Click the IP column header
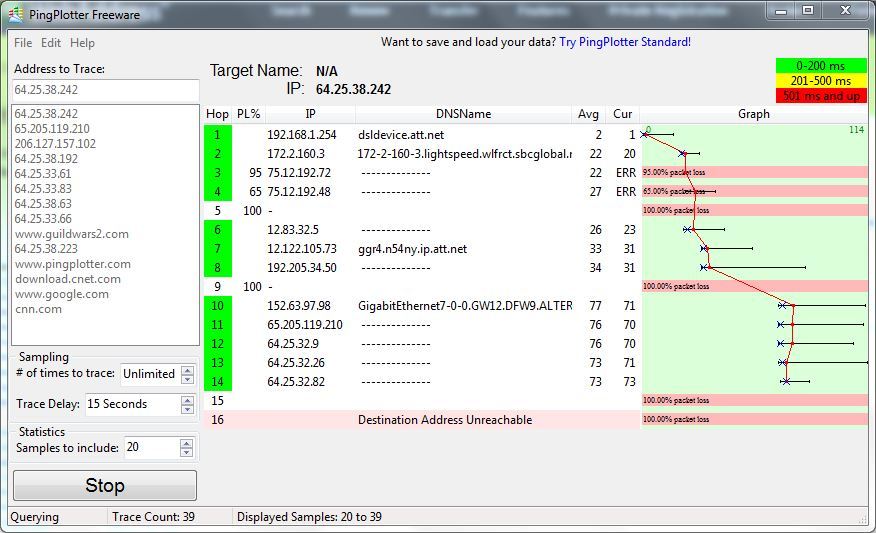Image resolution: width=876 pixels, height=533 pixels. click(310, 114)
